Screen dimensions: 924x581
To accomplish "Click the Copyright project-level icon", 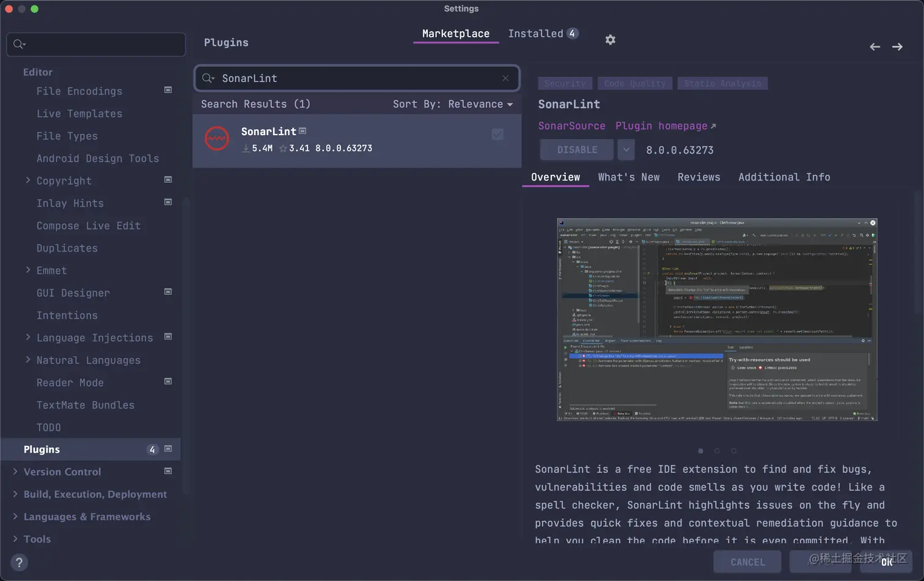I will coord(168,180).
